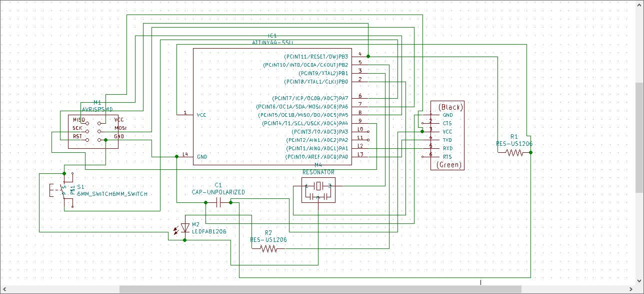Viewport: 644px width, 294px height.
Task: Select the C1 capacitor symbol
Action: click(218, 202)
